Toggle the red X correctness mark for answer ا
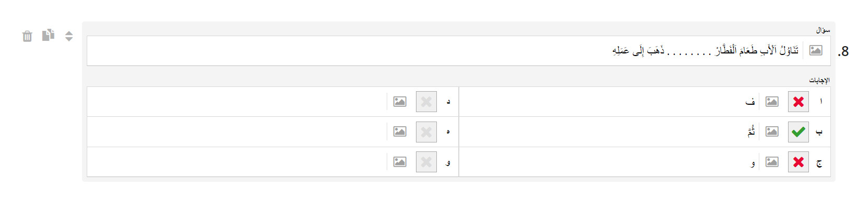Image resolution: width=868 pixels, height=198 pixels. click(x=798, y=102)
